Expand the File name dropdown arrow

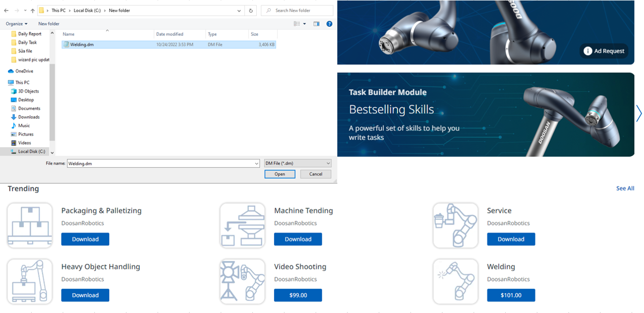(256, 163)
